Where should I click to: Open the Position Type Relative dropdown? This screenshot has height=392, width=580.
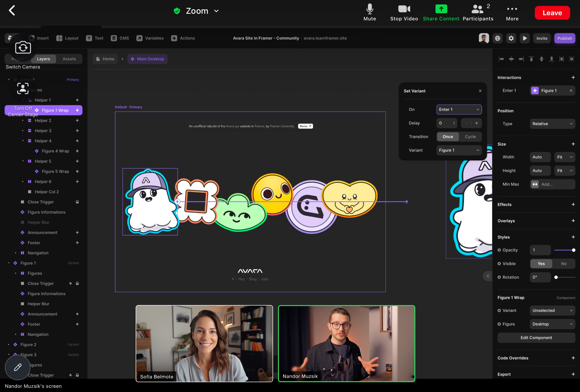click(x=552, y=124)
